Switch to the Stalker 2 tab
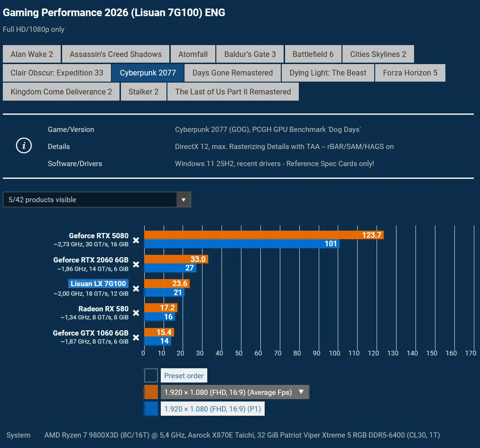 (x=144, y=92)
